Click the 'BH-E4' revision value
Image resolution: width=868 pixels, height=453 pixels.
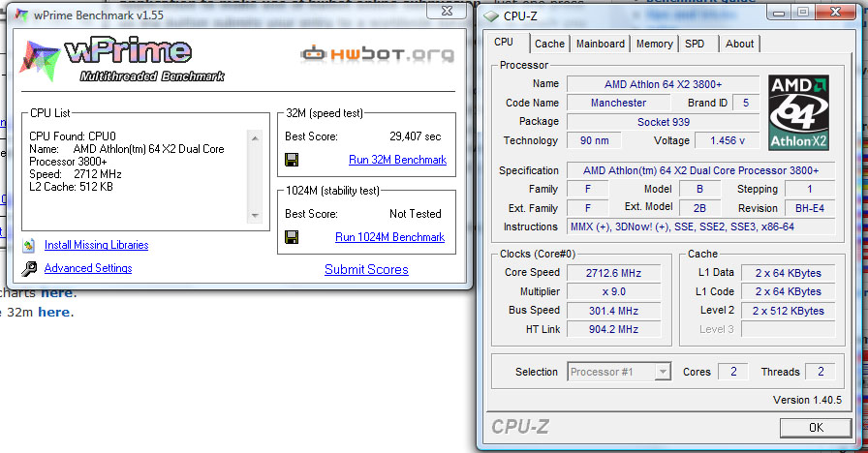pyautogui.click(x=810, y=208)
